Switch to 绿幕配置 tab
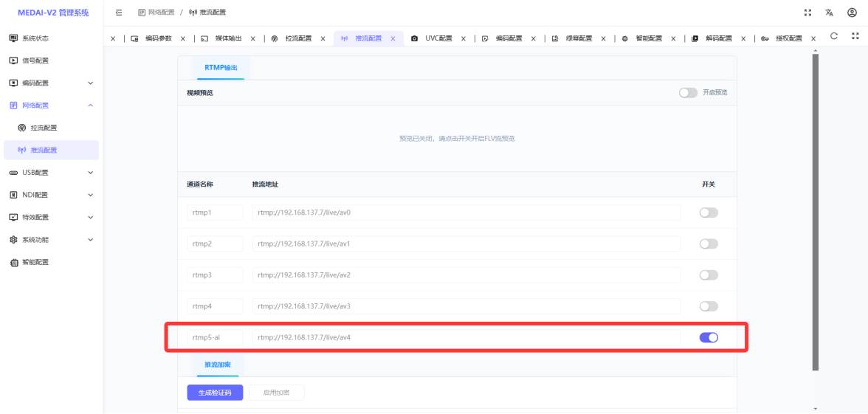868x414 pixels. point(579,38)
